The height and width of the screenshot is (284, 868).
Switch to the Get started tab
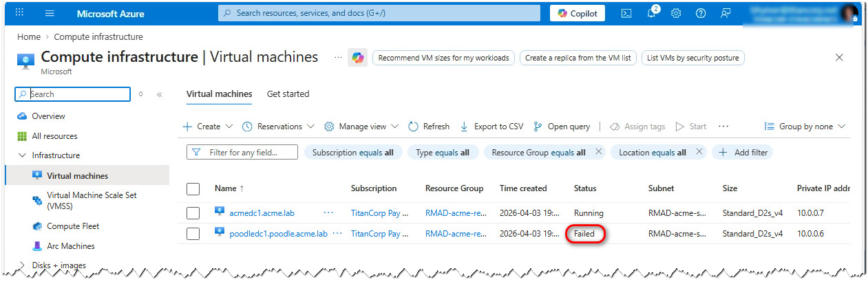click(x=288, y=94)
